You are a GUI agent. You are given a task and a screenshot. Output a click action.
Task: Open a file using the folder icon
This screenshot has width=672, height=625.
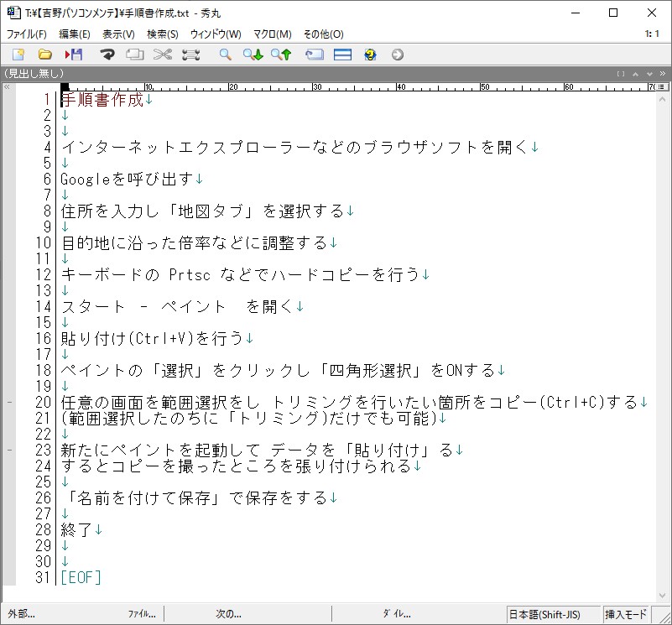pos(45,55)
